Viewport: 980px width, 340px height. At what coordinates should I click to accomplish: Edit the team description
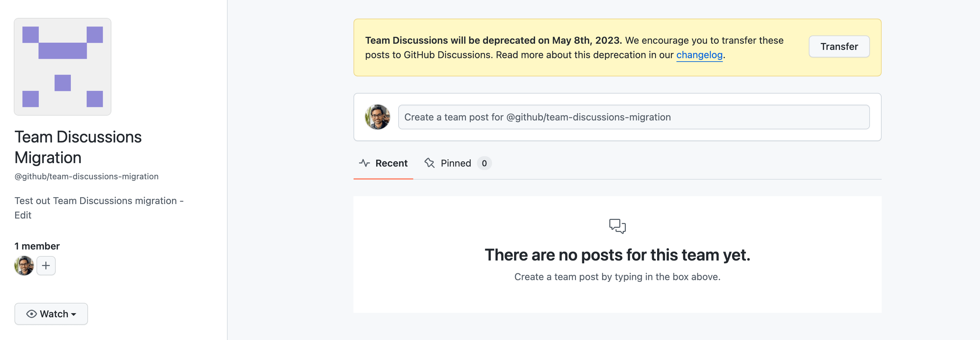click(23, 215)
